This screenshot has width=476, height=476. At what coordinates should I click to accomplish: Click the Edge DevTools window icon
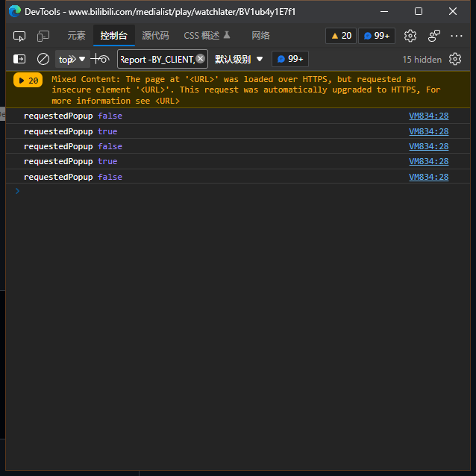click(x=15, y=11)
